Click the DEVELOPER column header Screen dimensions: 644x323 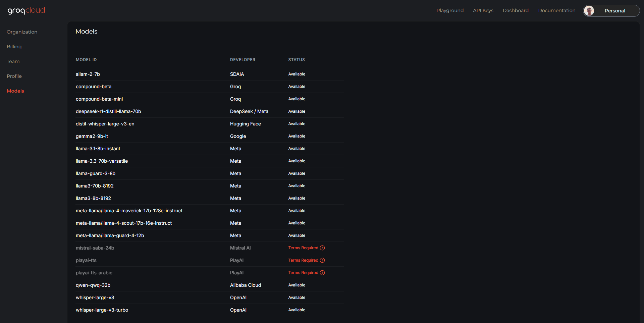pos(243,60)
